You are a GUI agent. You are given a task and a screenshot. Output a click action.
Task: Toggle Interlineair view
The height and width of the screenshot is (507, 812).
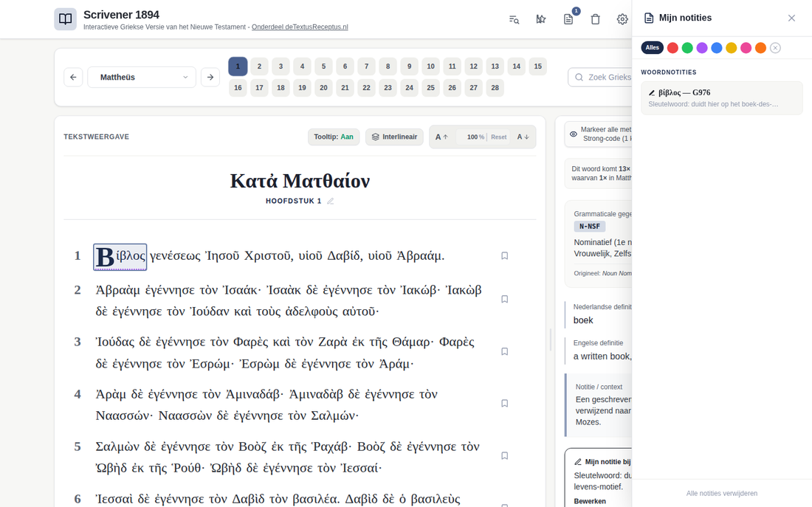click(x=395, y=137)
